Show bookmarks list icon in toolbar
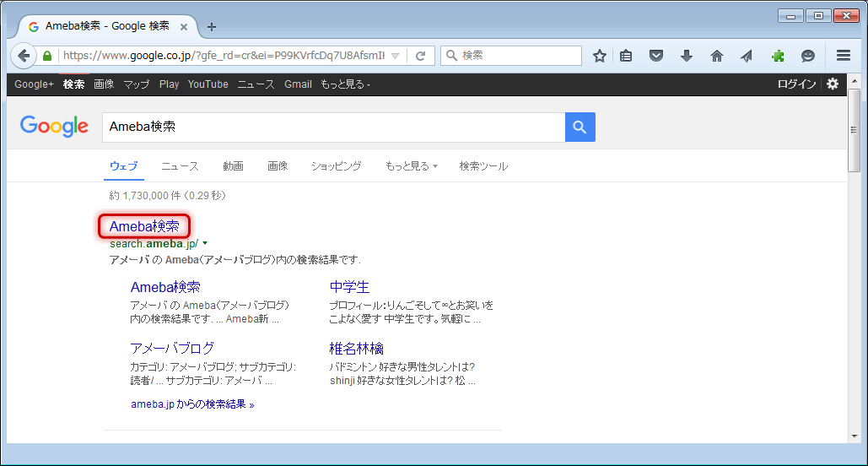 [626, 56]
